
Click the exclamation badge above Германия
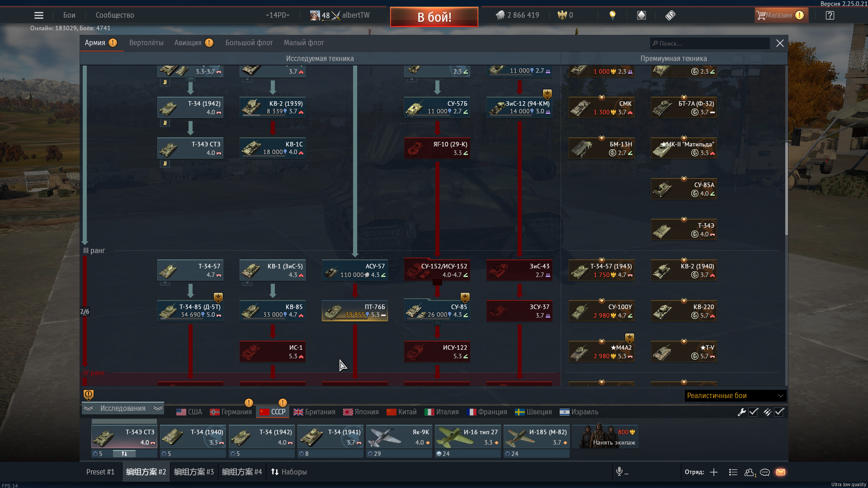(x=249, y=403)
